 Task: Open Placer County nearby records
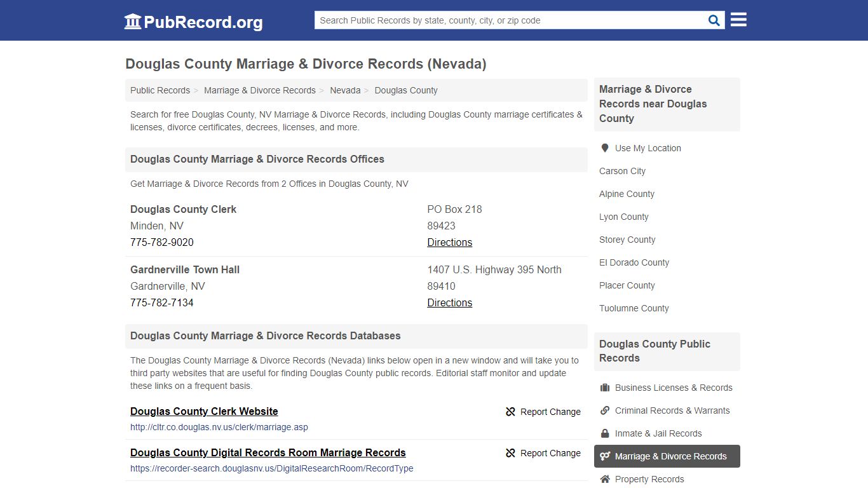(627, 285)
